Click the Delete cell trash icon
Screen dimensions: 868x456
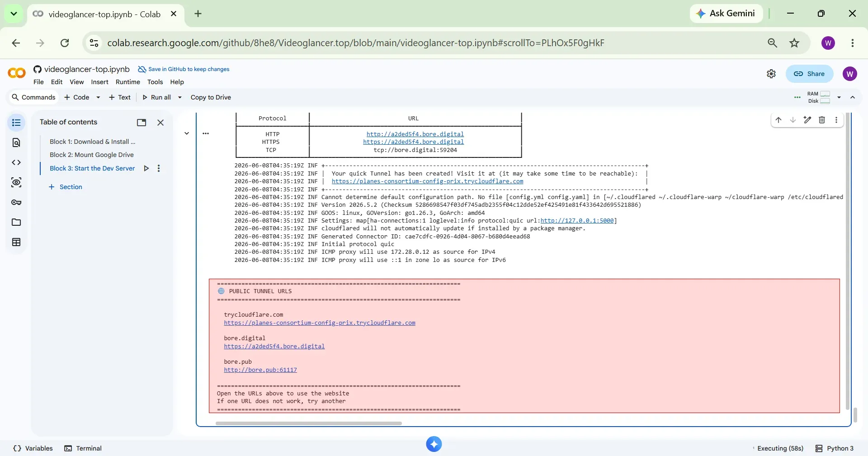tap(822, 120)
